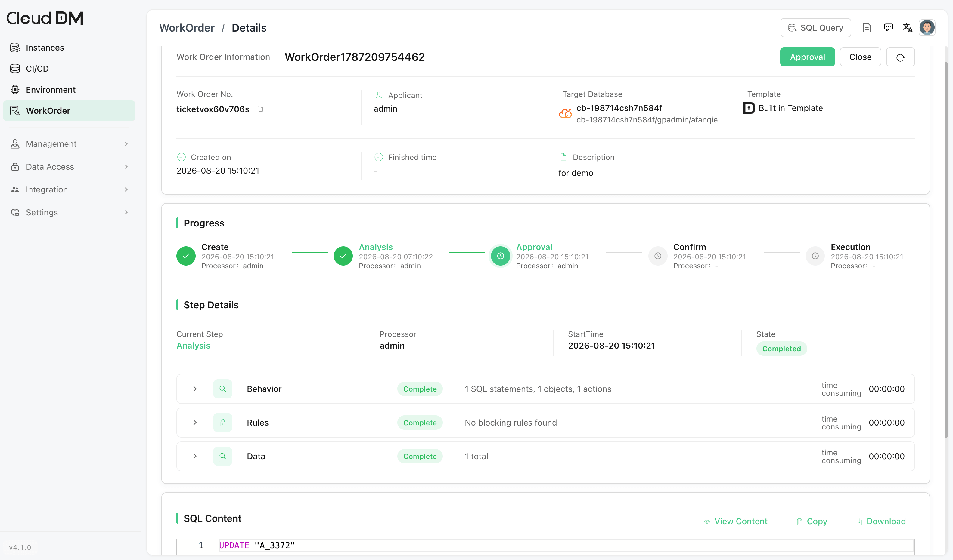This screenshot has height=560, width=953.
Task: Click the Rules lock icon
Action: (223, 423)
